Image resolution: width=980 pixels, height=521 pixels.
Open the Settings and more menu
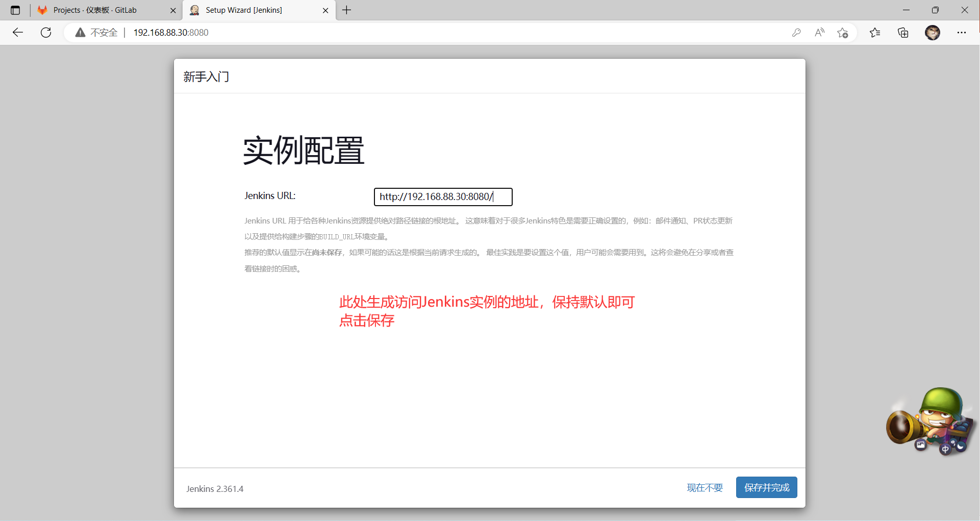[961, 33]
